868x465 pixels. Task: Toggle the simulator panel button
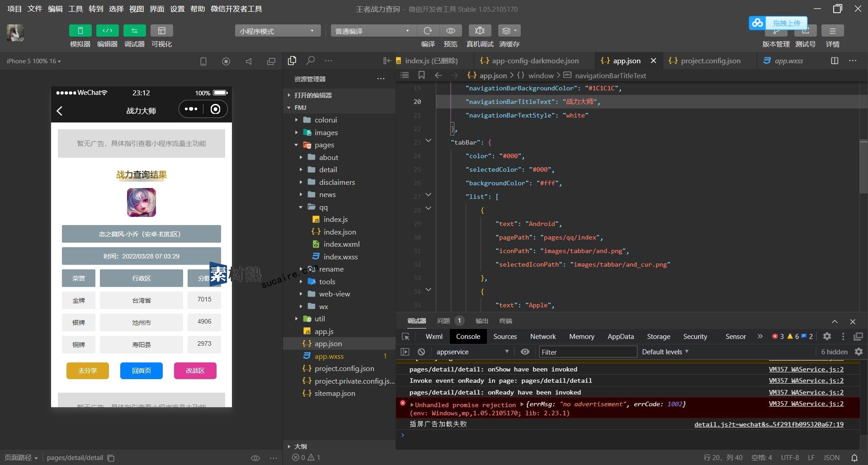pos(80,31)
